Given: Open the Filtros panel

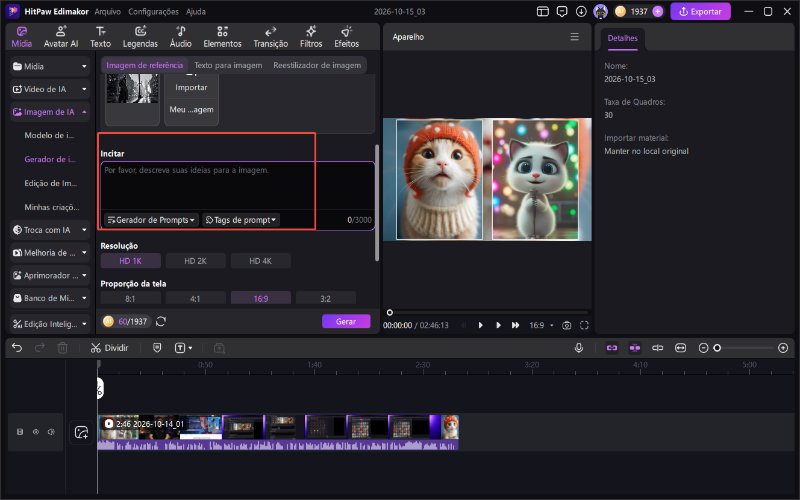Looking at the screenshot, I should [311, 37].
